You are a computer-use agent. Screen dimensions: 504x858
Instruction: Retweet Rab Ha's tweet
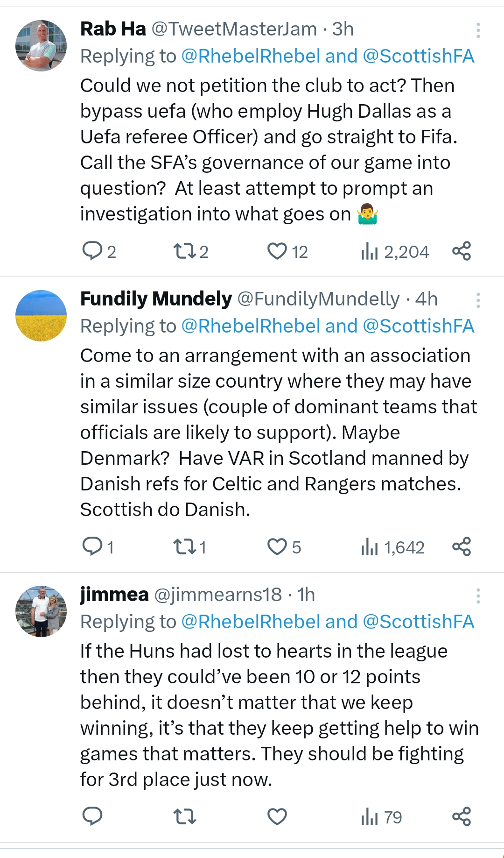184,251
